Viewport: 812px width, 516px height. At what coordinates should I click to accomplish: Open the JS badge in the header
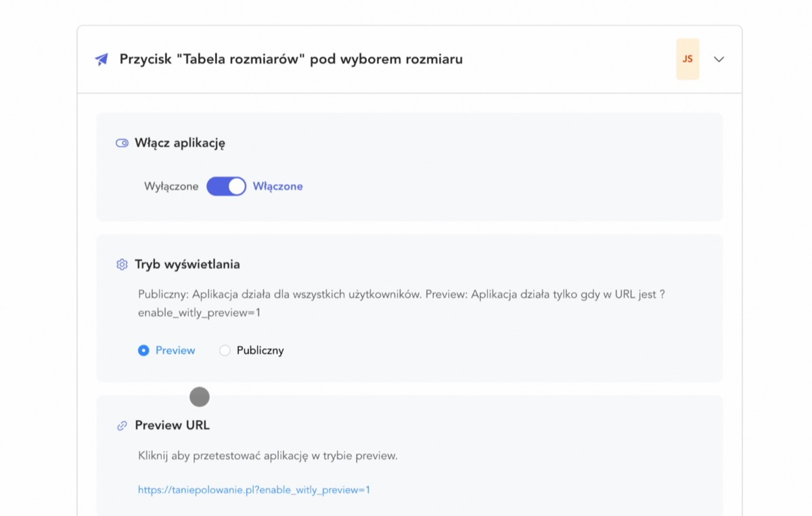(x=687, y=59)
